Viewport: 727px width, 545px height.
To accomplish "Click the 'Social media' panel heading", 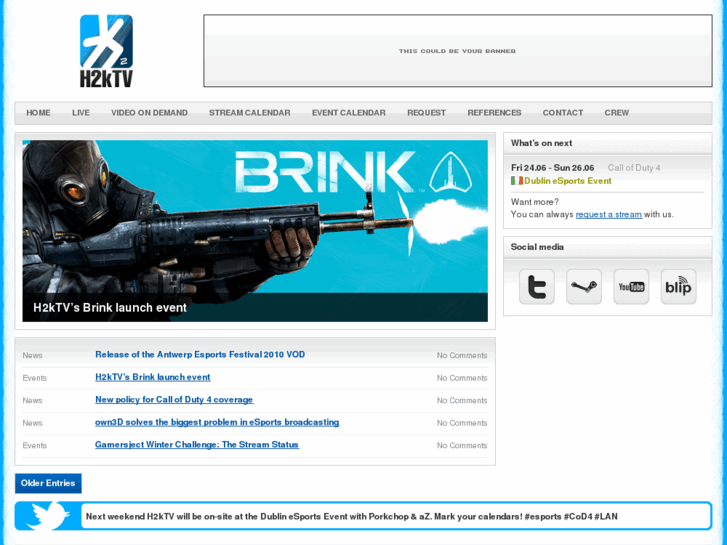I will pyautogui.click(x=537, y=247).
